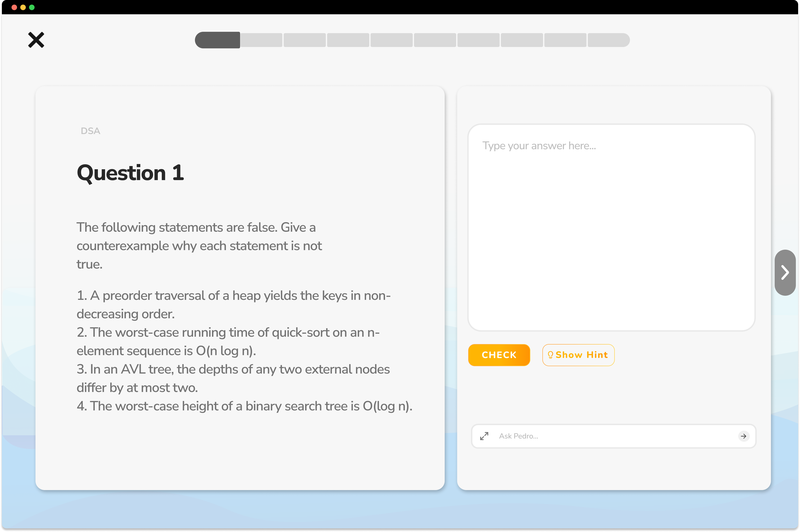Select the first filled progress segment

[x=218, y=40]
